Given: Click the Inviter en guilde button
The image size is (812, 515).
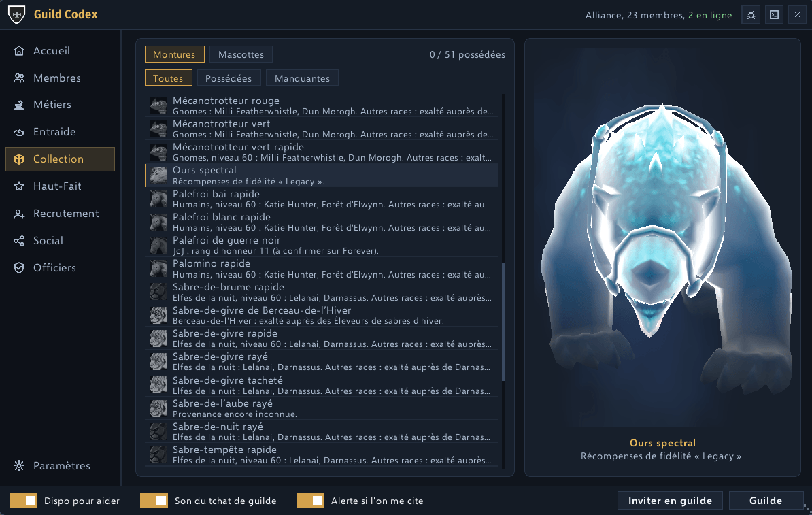Looking at the screenshot, I should coord(670,501).
